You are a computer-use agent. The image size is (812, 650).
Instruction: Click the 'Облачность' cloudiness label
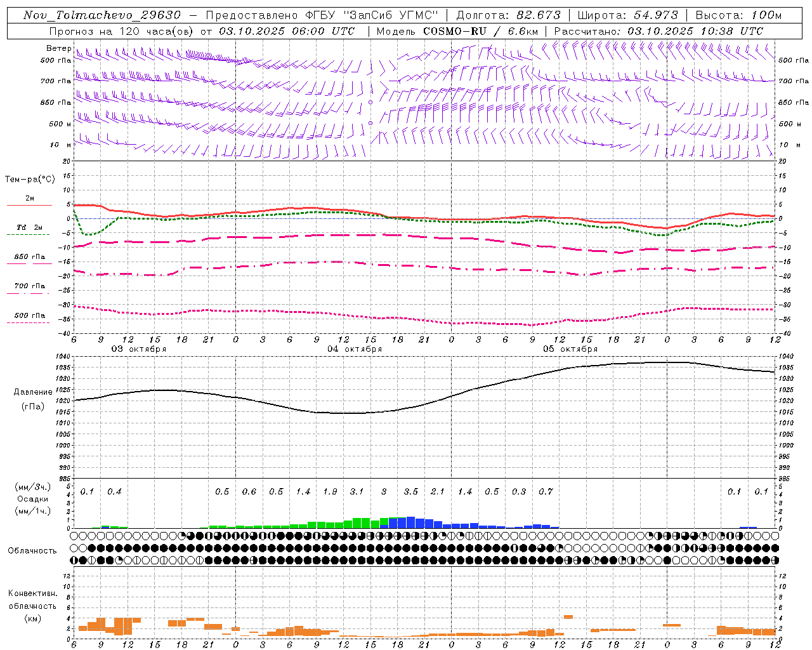(x=32, y=551)
